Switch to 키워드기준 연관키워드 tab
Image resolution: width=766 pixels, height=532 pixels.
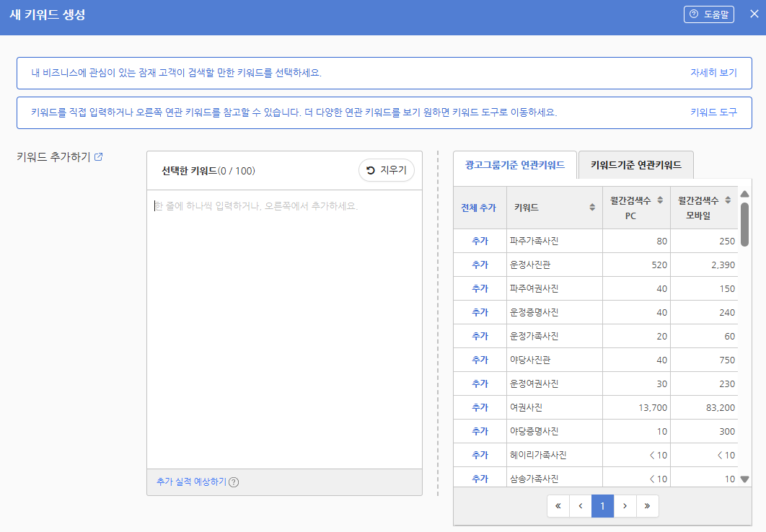pos(635,165)
